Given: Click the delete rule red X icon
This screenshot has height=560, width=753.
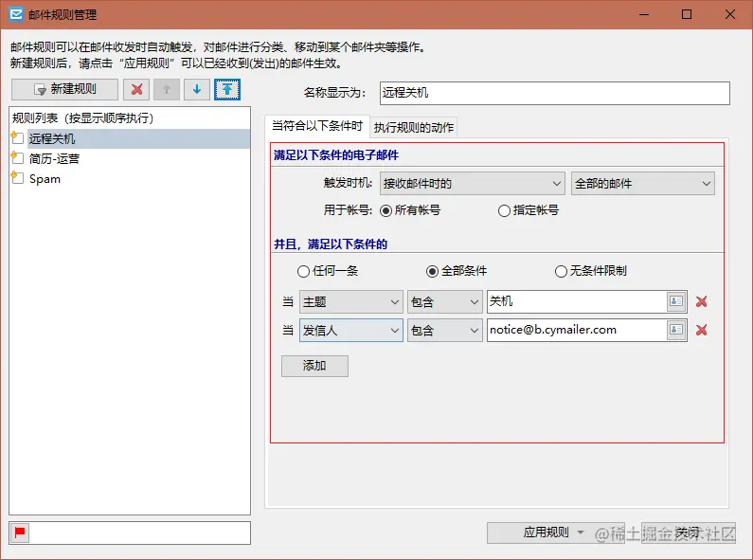Looking at the screenshot, I should pos(136,89).
